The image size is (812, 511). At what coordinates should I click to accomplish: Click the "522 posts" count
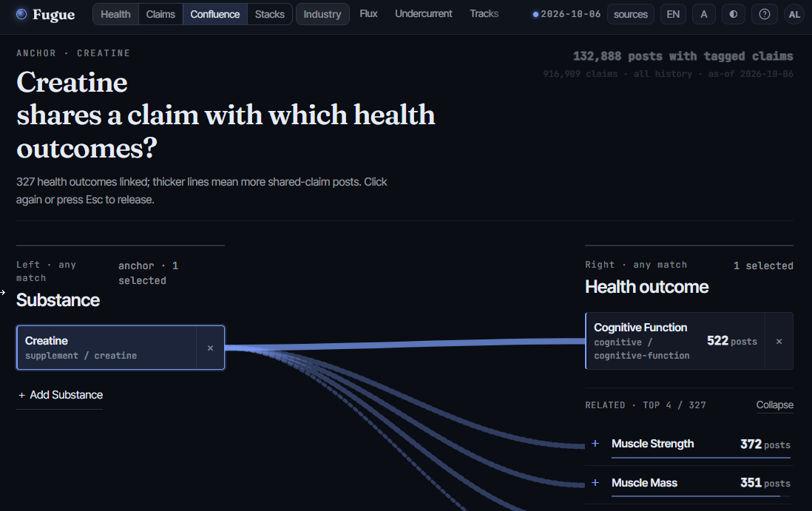[x=731, y=341]
